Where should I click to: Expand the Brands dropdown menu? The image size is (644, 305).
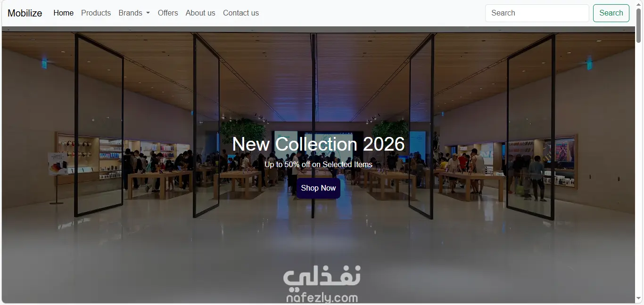click(x=134, y=13)
